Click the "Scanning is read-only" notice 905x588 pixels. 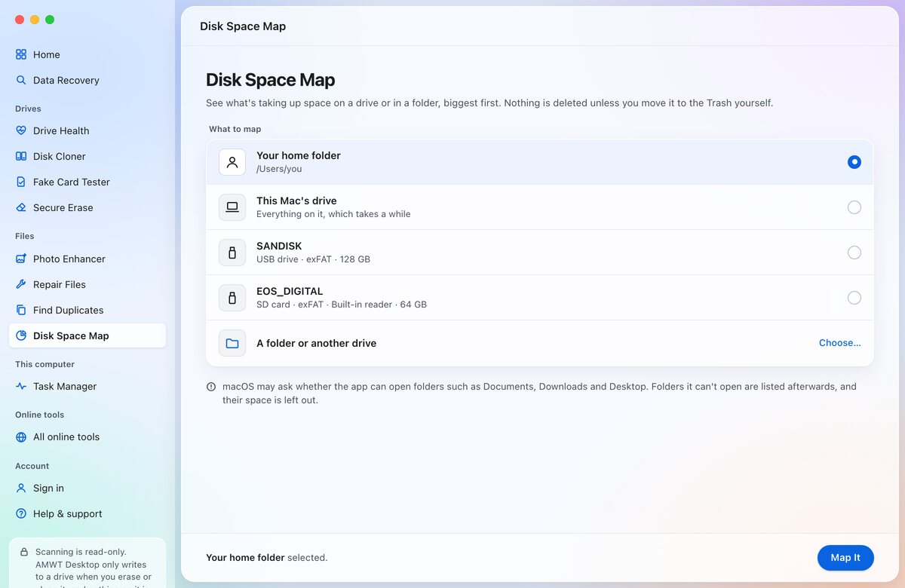pyautogui.click(x=87, y=562)
